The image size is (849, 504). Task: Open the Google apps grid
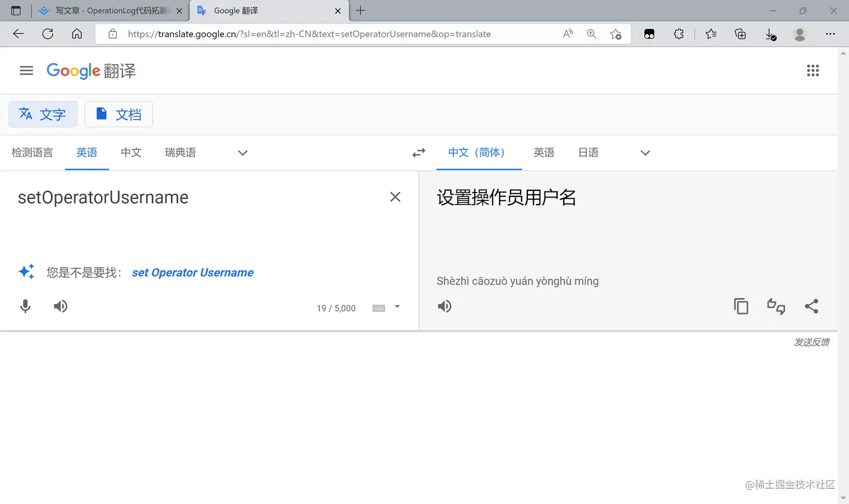click(813, 71)
